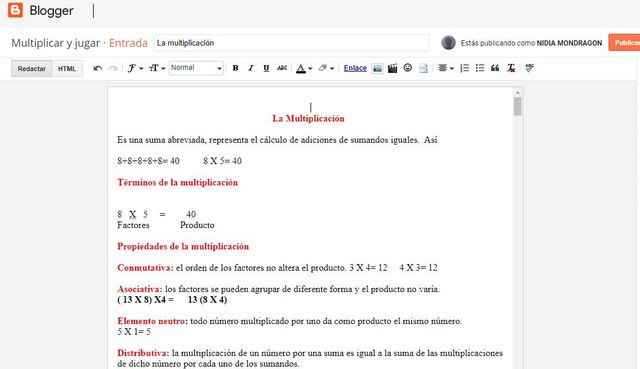The height and width of the screenshot is (369, 640).
Task: Click the post title input field
Action: click(x=291, y=43)
